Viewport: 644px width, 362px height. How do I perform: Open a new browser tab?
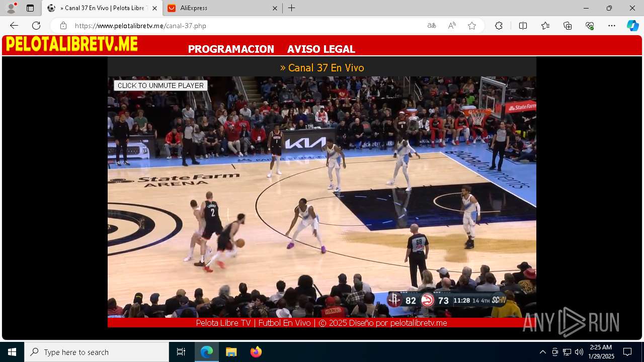pos(292,8)
